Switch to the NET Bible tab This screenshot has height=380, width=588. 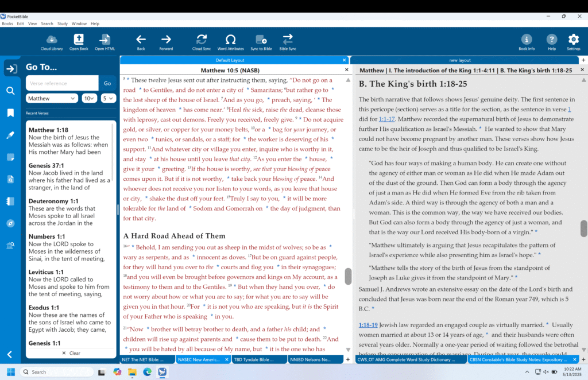tap(148, 359)
